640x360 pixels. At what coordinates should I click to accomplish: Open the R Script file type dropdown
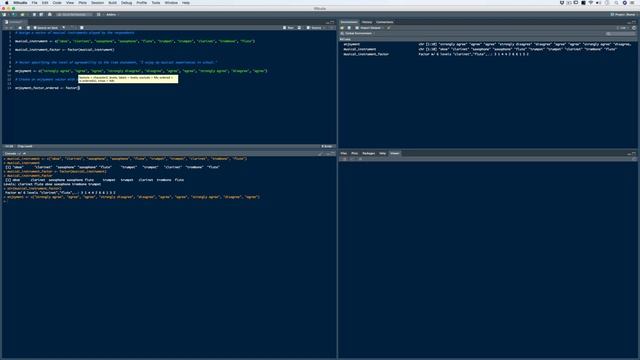tap(327, 146)
